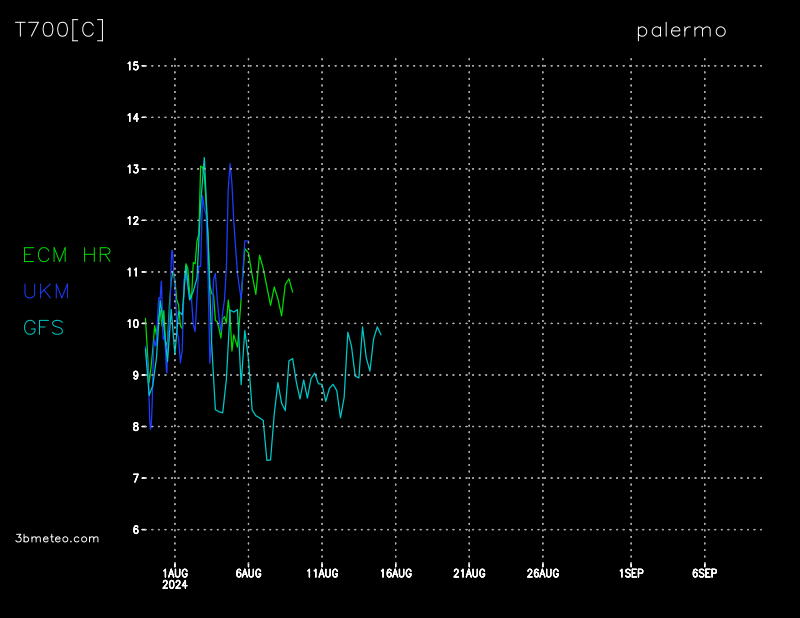Select the 6SEP date tick
Image resolution: width=800 pixels, height=618 pixels.
704,573
